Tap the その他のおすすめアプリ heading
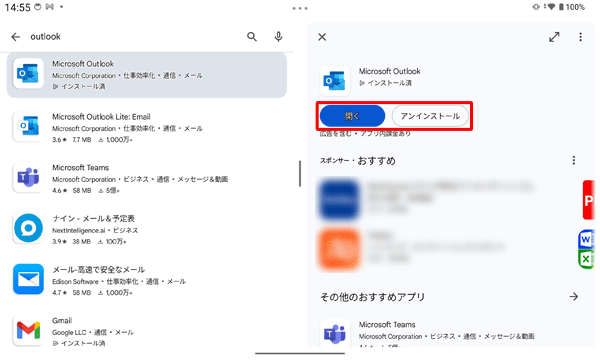 pos(372,297)
